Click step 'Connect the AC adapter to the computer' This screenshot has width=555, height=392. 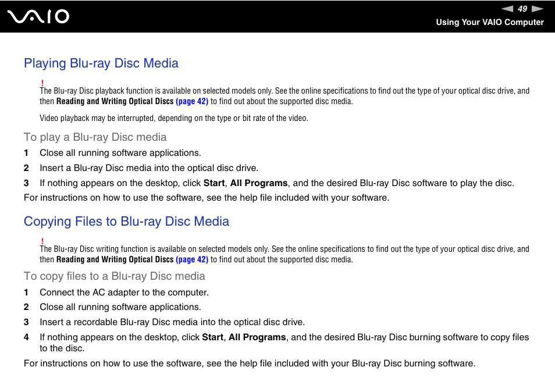click(x=124, y=293)
